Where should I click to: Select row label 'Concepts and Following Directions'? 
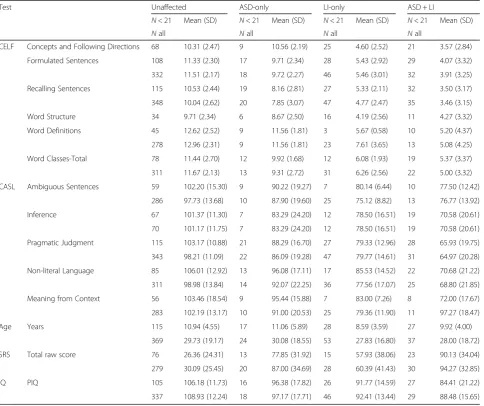click(83, 47)
